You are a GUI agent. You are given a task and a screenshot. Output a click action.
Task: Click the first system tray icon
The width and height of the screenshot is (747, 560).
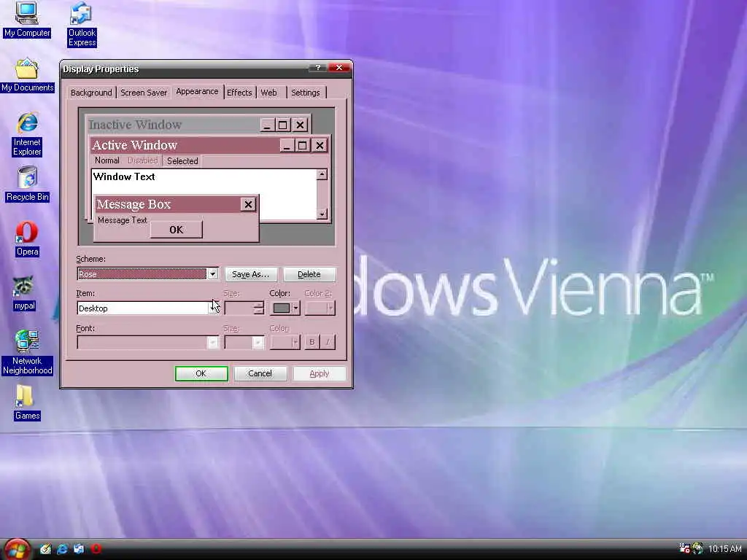point(684,548)
